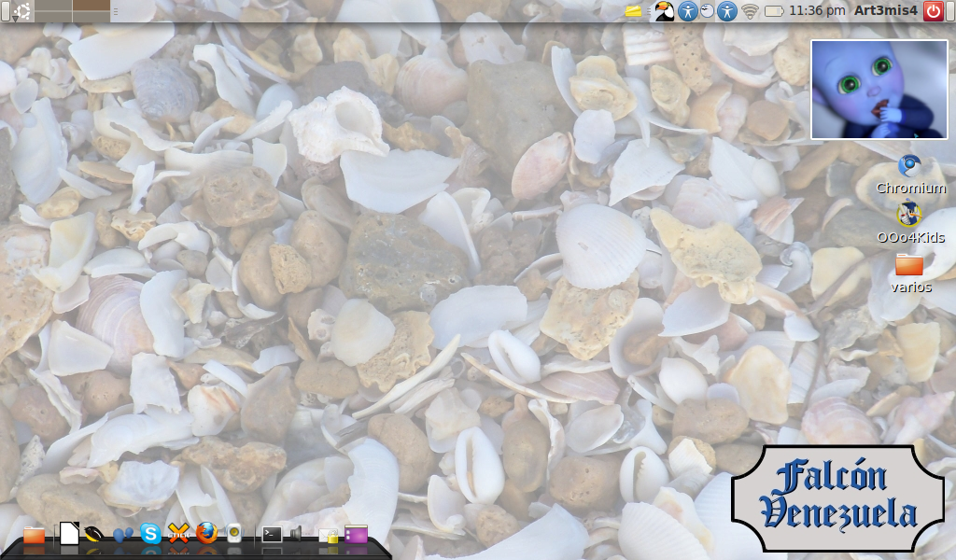Open the white document icon in dock
The height and width of the screenshot is (560, 956).
coord(69,533)
